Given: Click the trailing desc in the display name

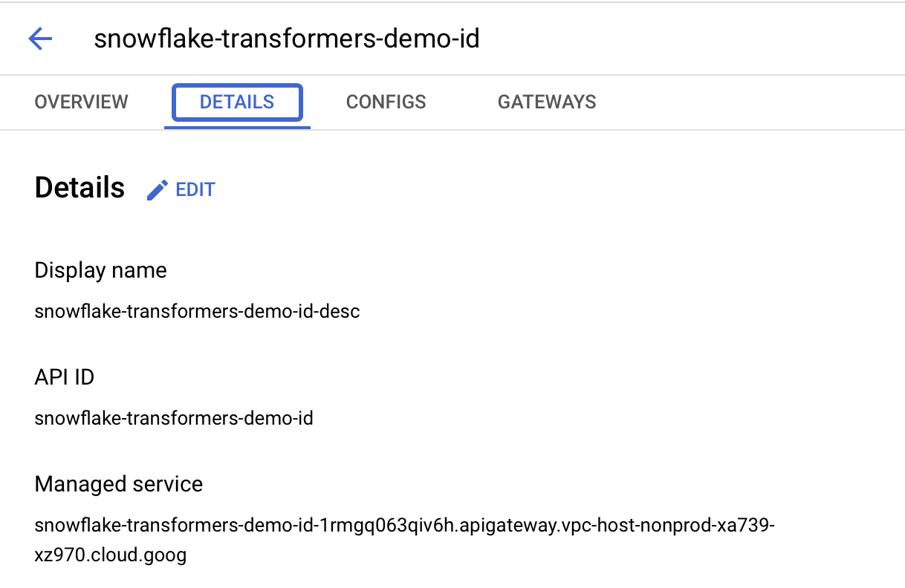Looking at the screenshot, I should click(343, 311).
